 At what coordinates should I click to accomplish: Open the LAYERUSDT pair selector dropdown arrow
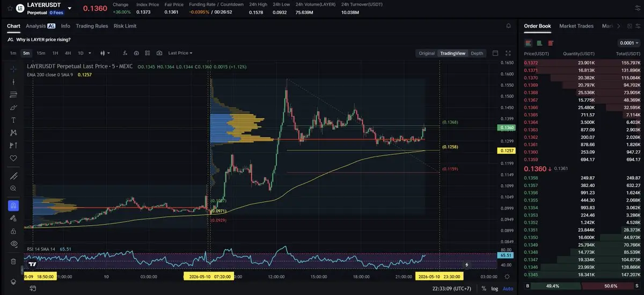tap(70, 8)
